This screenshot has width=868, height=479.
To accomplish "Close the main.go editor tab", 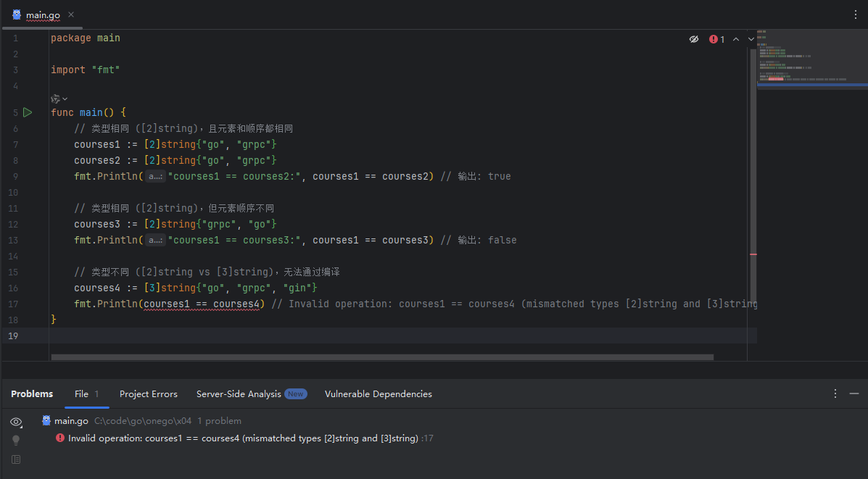I will (x=70, y=14).
